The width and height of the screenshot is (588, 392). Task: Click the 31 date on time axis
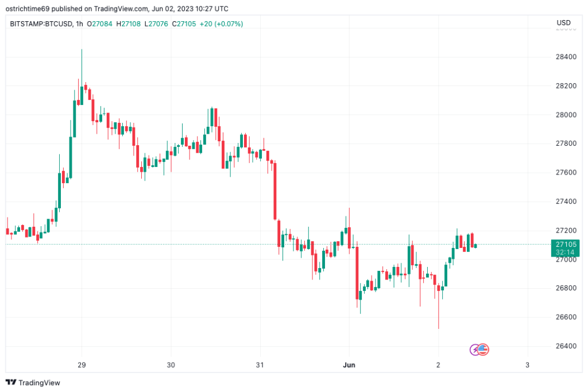[x=260, y=365]
